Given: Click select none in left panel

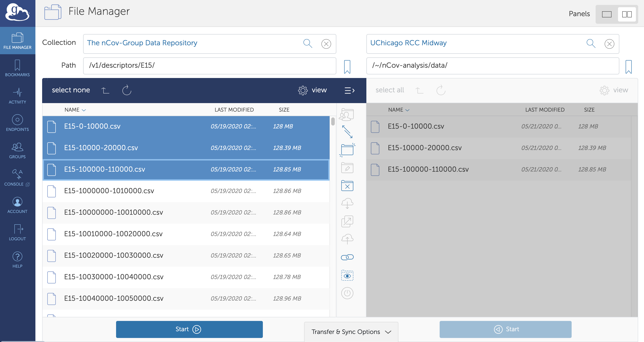Looking at the screenshot, I should point(71,90).
